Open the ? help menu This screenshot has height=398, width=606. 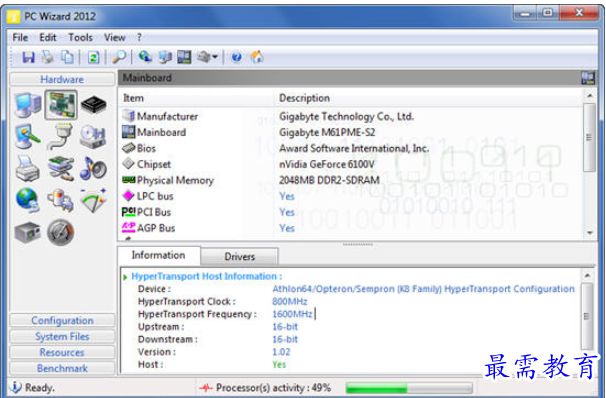[x=139, y=37]
